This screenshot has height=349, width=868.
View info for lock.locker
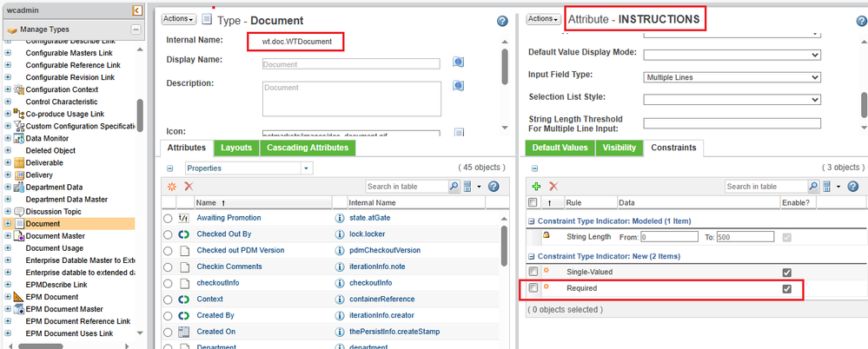[340, 234]
